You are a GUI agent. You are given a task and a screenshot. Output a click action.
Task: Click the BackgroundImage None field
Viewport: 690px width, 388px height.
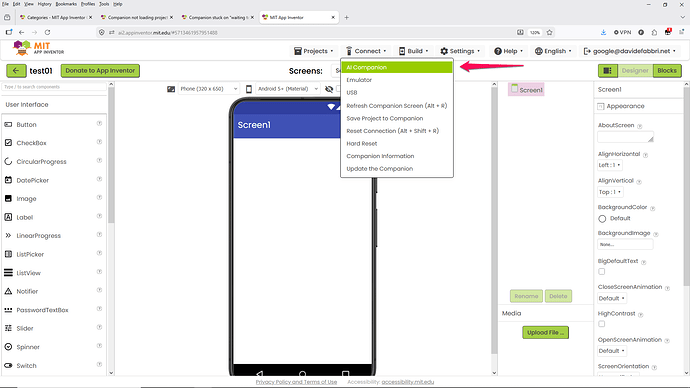(625, 244)
